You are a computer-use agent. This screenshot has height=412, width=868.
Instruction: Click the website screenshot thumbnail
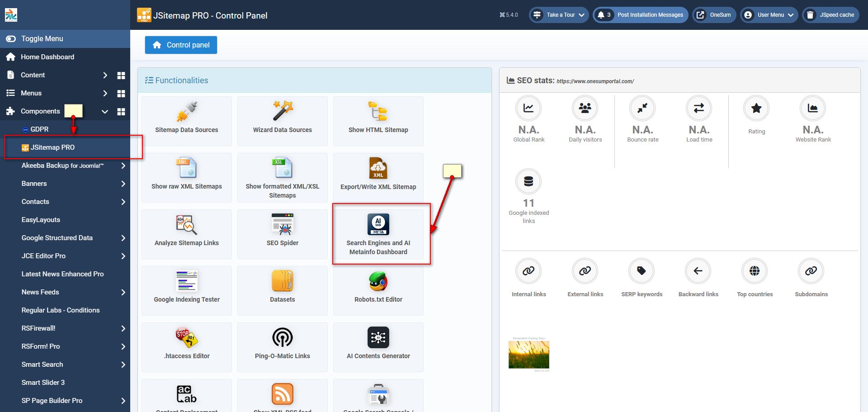tap(529, 355)
